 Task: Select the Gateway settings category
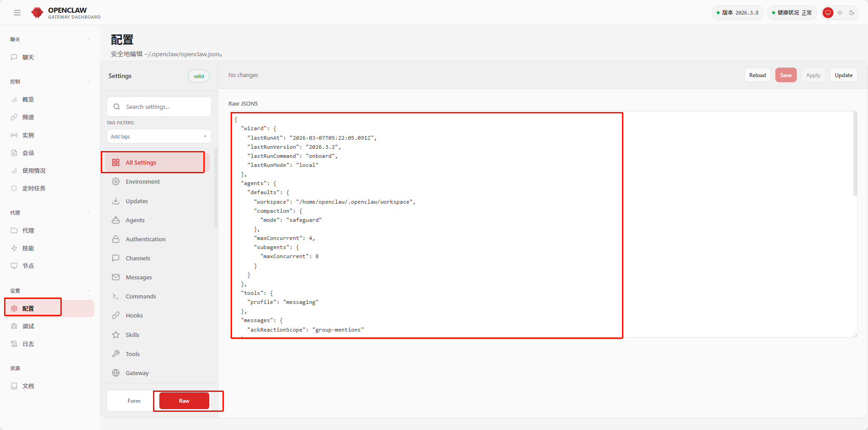[x=137, y=373]
